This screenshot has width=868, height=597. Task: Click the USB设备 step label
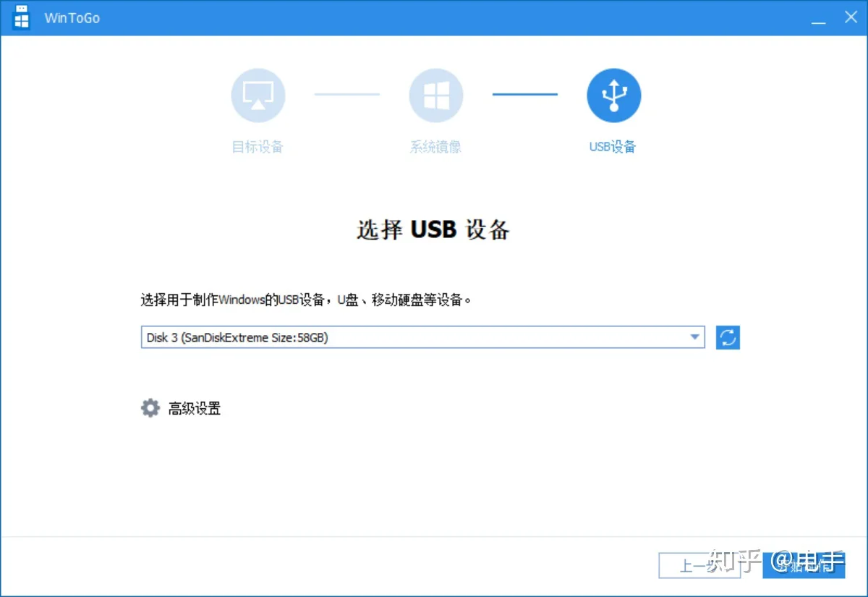(x=613, y=147)
